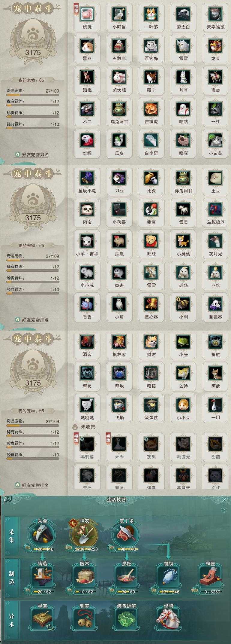Select the 沅沅 pet icon
The height and width of the screenshot is (644, 231).
(x=87, y=14)
